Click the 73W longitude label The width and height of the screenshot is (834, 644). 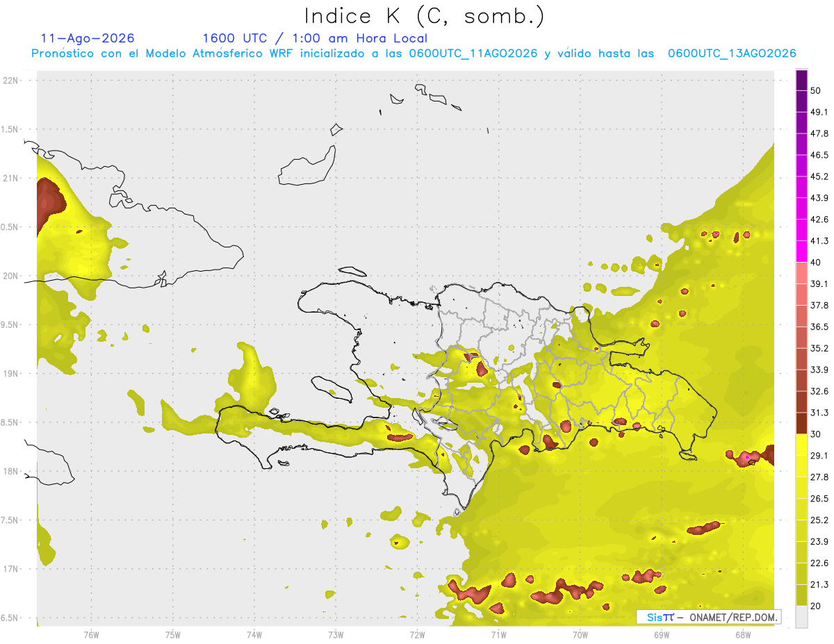click(x=336, y=635)
